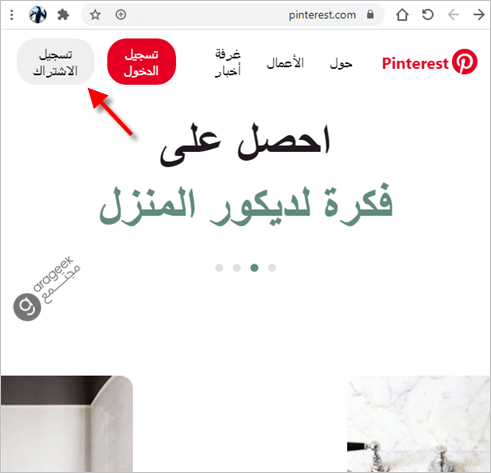
Task: Select the active green carousel dot
Action: tap(254, 268)
